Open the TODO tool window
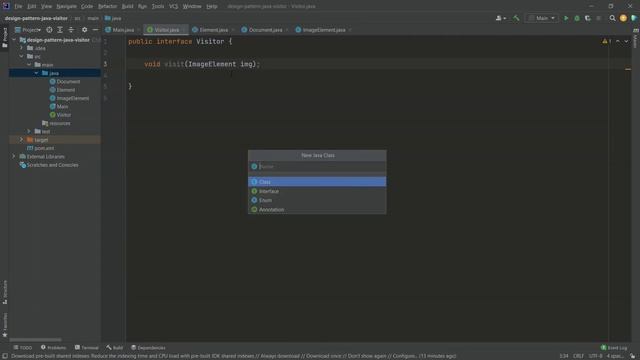This screenshot has height=360, width=640. [x=23, y=348]
